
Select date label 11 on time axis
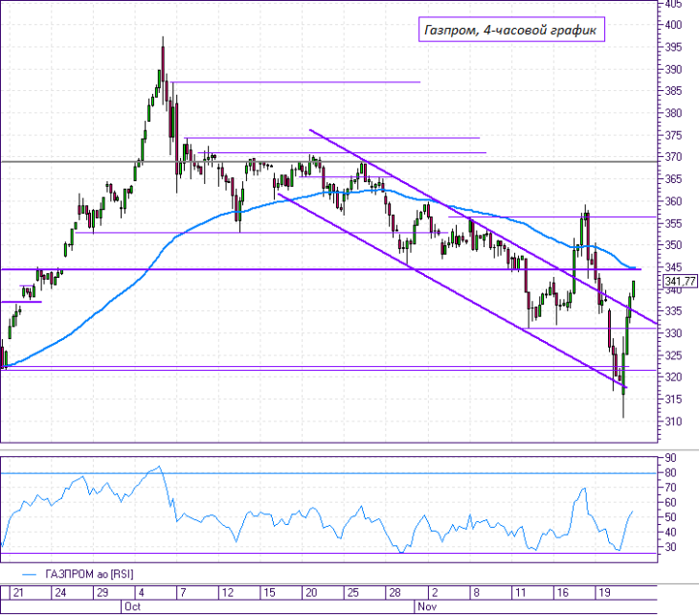520,593
